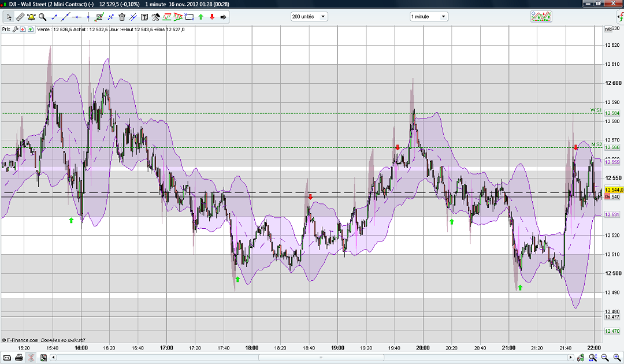Click the red sell order button beside Prix
624x364 pixels.
point(23,28)
